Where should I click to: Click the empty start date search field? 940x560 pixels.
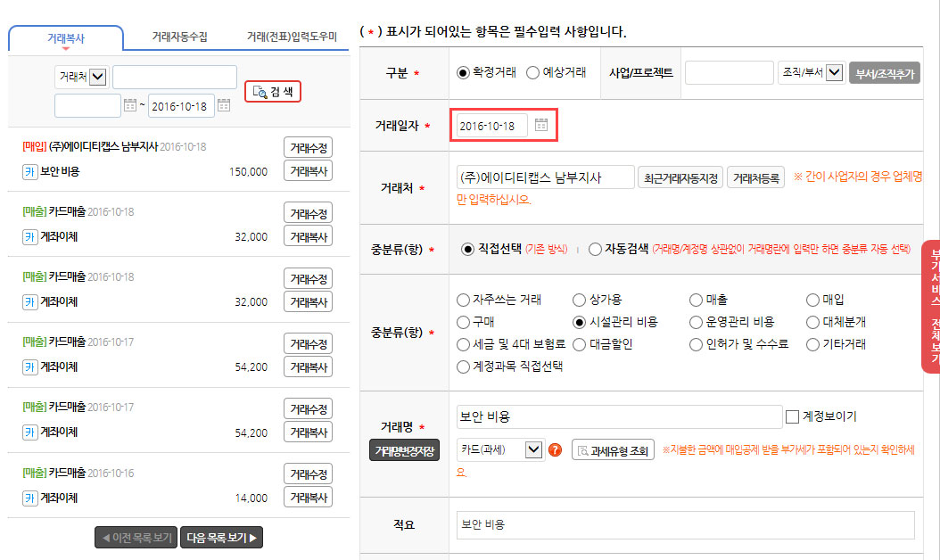coord(87,105)
